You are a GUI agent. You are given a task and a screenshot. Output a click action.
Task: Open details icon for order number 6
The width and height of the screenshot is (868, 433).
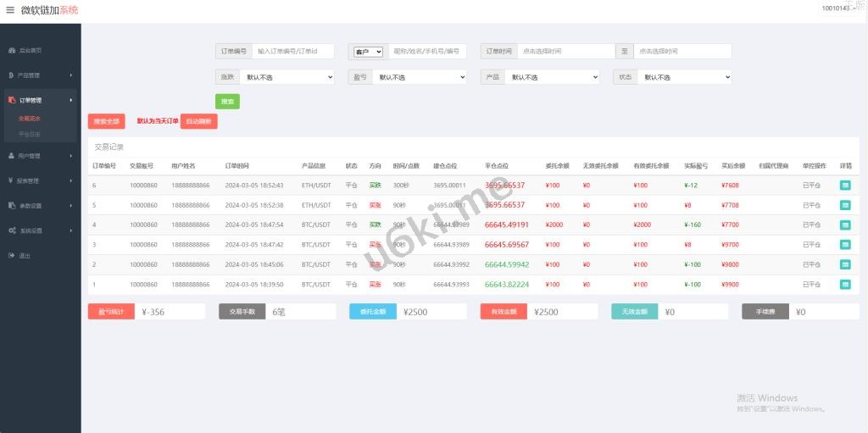click(x=845, y=185)
